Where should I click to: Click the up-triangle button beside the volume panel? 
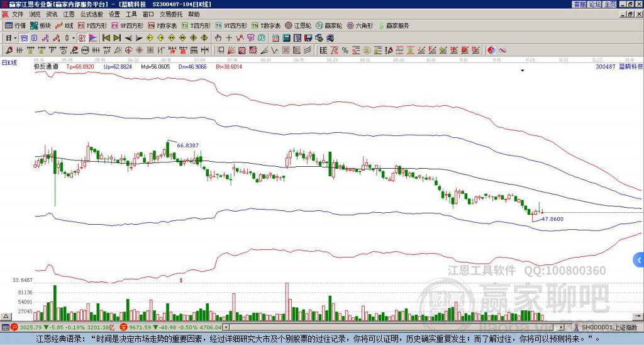pyautogui.click(x=6, y=316)
